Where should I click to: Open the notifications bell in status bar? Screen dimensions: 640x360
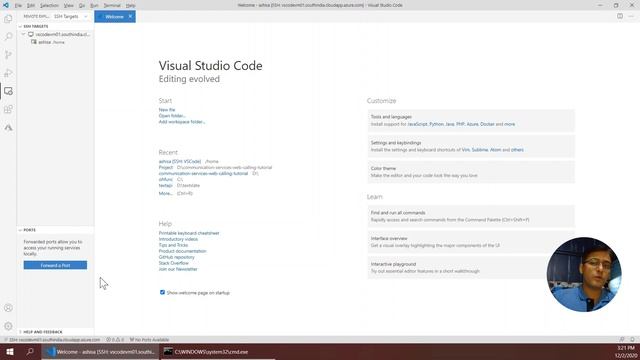[632, 340]
